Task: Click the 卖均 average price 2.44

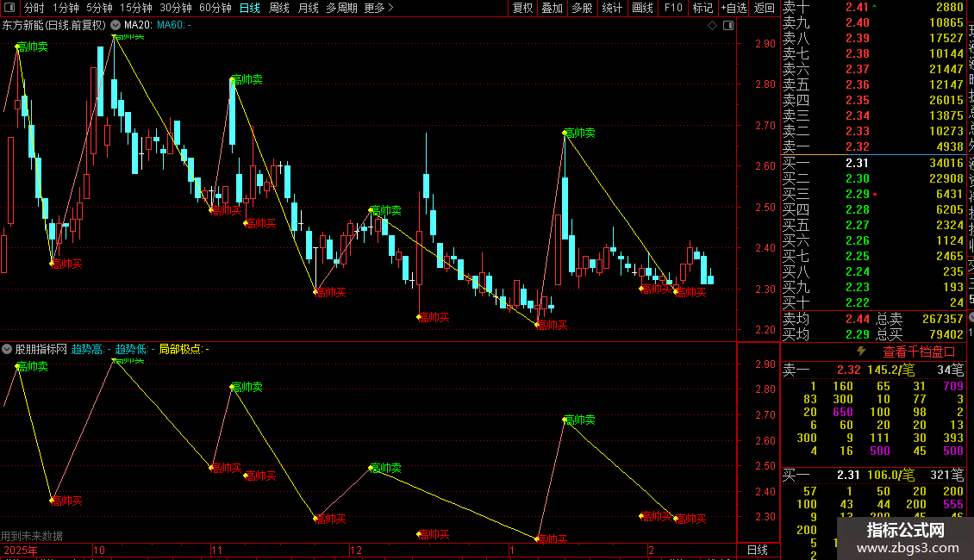Action: (858, 319)
